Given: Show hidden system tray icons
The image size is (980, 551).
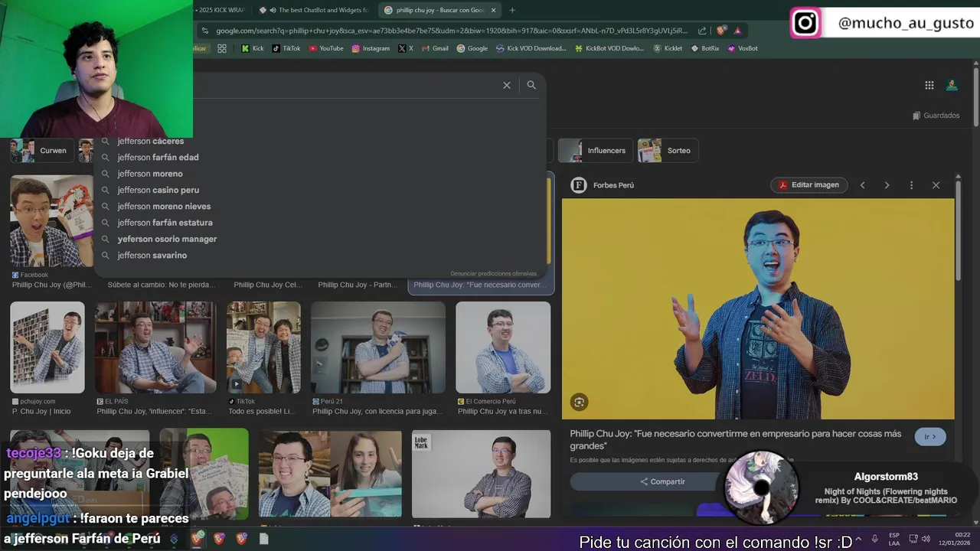Looking at the screenshot, I should pyautogui.click(x=858, y=540).
